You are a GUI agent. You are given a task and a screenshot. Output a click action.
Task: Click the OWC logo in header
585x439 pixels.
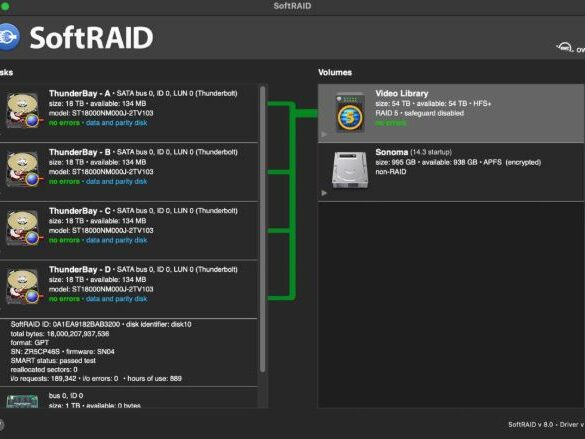point(570,48)
